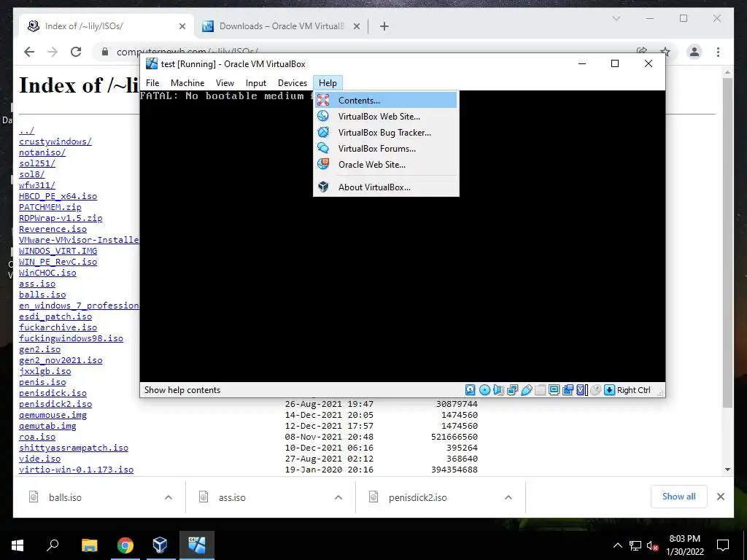This screenshot has height=560, width=747.
Task: Open Chrome's three-dot menu
Action: (x=718, y=52)
